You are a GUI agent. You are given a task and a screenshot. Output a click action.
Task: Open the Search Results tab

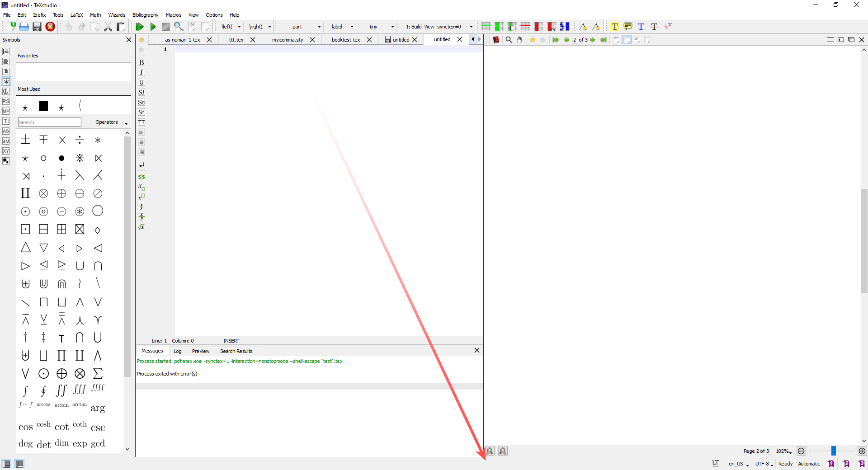[236, 351]
